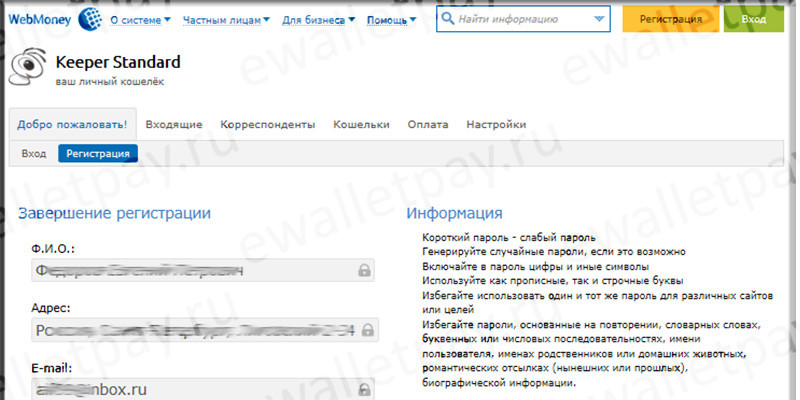Screen dimensions: 800x400
Task: Click the lock icon in E-mail field
Action: (364, 390)
